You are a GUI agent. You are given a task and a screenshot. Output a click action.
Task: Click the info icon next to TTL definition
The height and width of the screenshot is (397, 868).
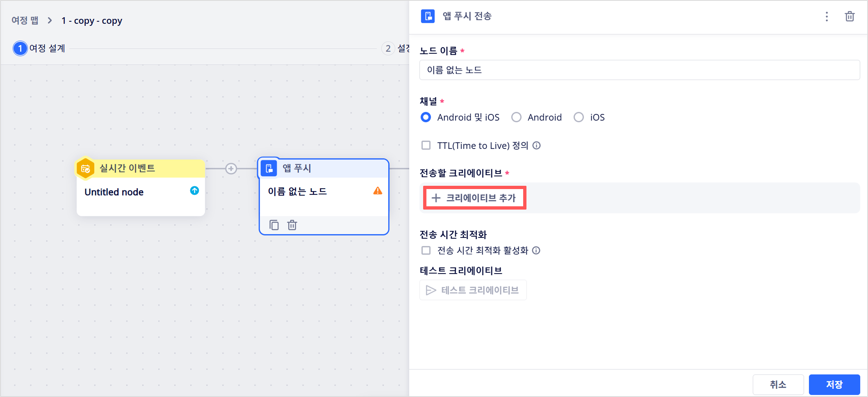click(536, 146)
